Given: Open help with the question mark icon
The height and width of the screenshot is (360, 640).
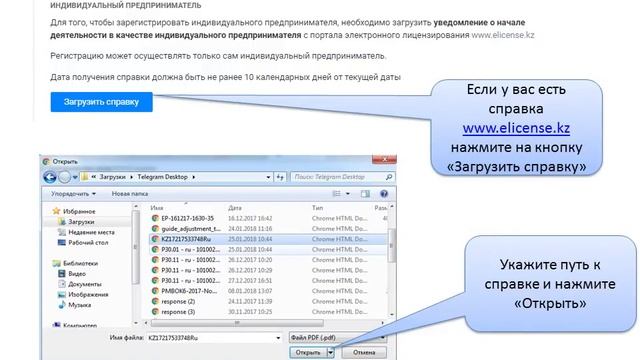Looking at the screenshot, I should coord(384,194).
